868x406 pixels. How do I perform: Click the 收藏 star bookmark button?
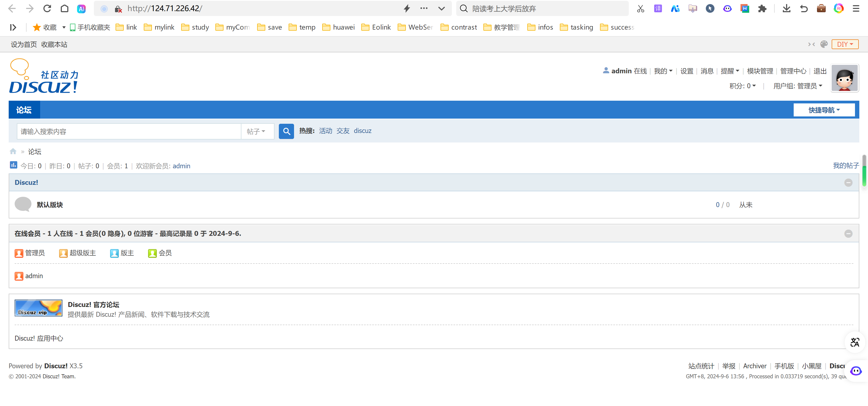click(x=44, y=27)
